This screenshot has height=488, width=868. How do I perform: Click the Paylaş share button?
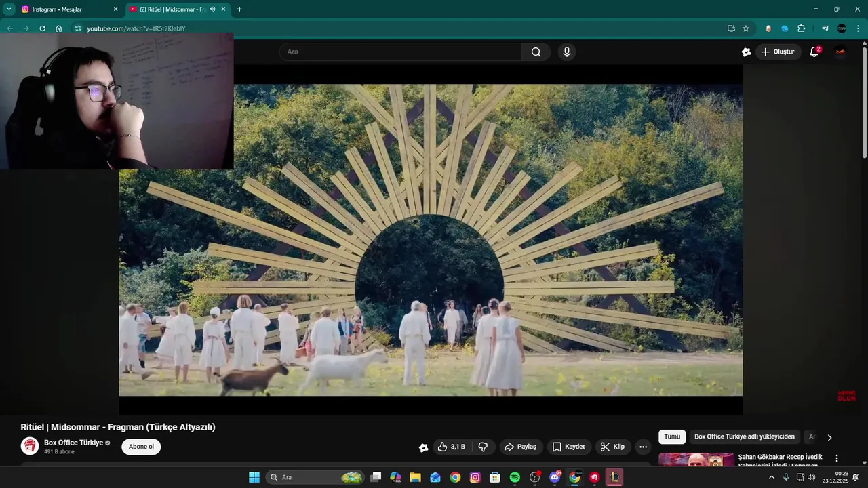(521, 447)
